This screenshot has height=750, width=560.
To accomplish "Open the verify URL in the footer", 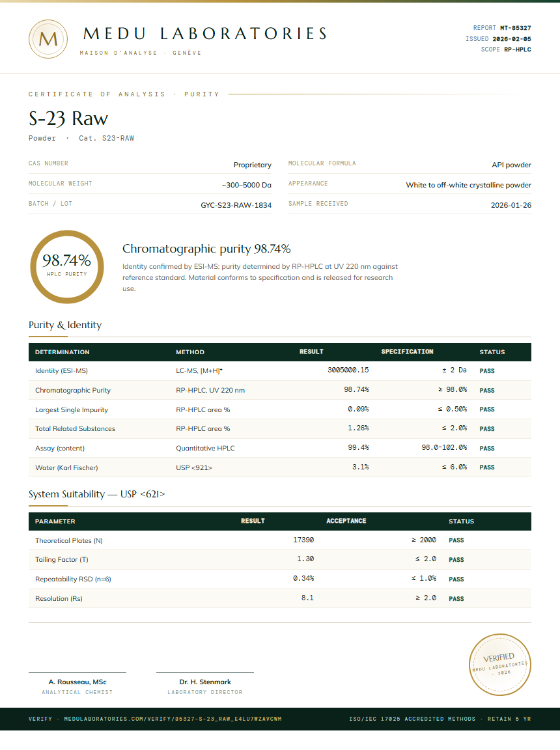I will click(x=155, y=719).
